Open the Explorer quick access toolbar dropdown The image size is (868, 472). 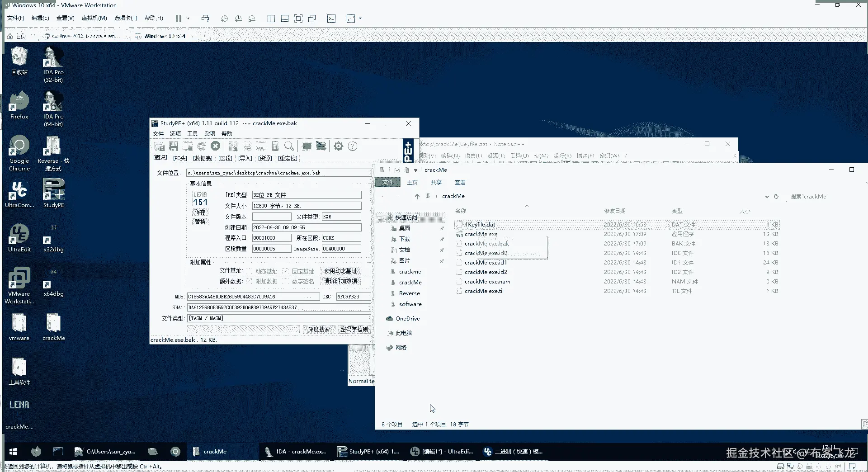pyautogui.click(x=415, y=170)
